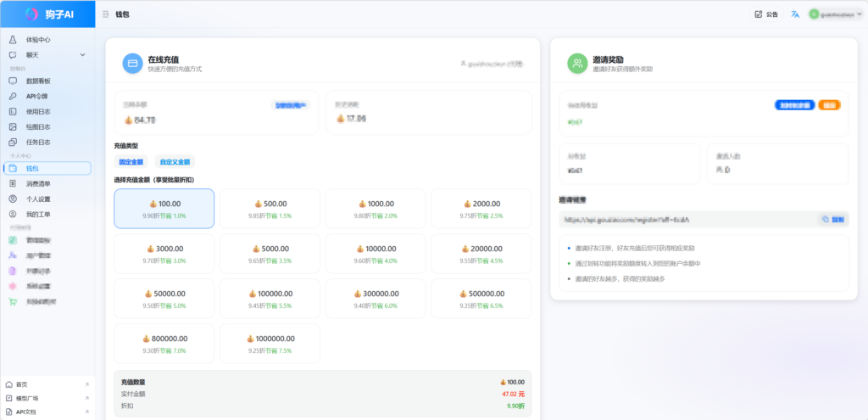Screen dimensions: 868x420
Task: Open 个人设置 user icon in sidebar
Action: [13, 199]
